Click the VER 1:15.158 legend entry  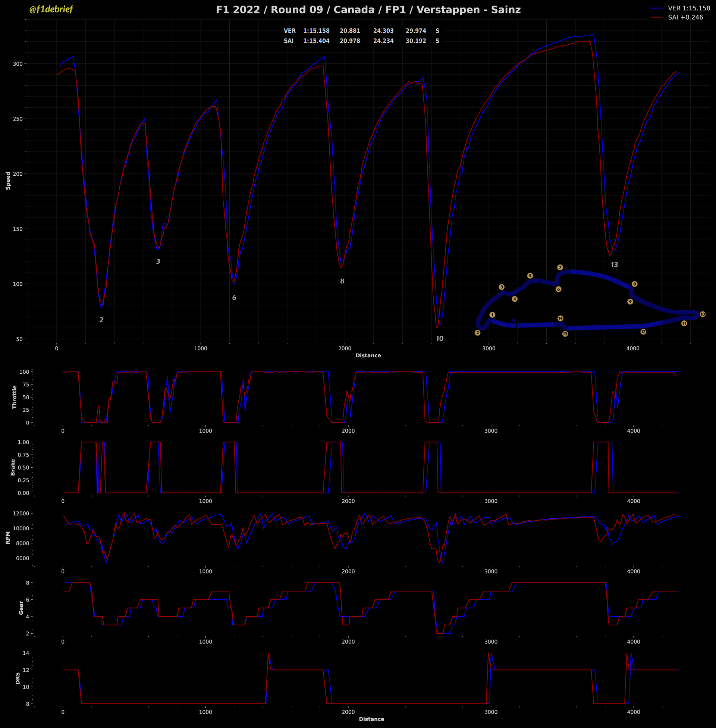(689, 8)
